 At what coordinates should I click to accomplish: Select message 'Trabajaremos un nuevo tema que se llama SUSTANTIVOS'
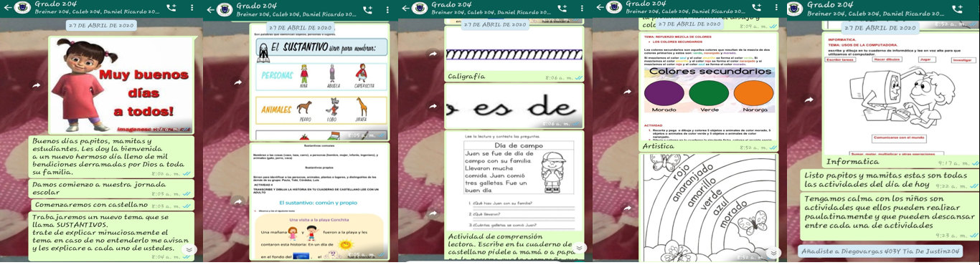(x=111, y=236)
